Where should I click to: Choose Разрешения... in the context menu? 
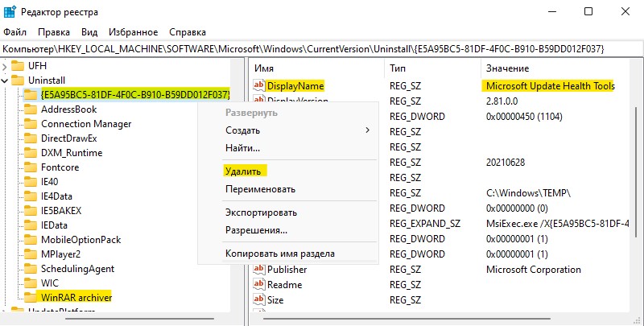point(256,230)
